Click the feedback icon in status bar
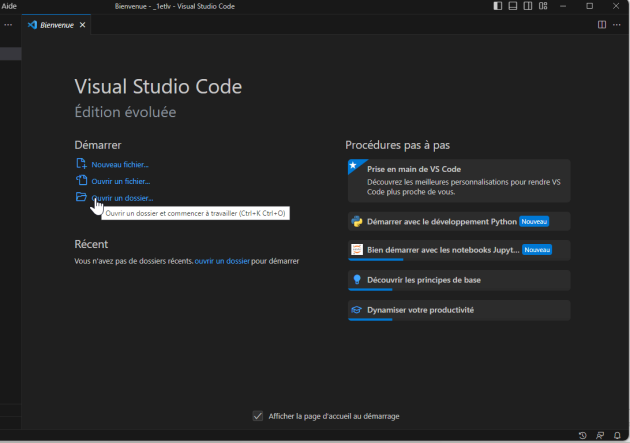This screenshot has height=443, width=630. coord(600,435)
